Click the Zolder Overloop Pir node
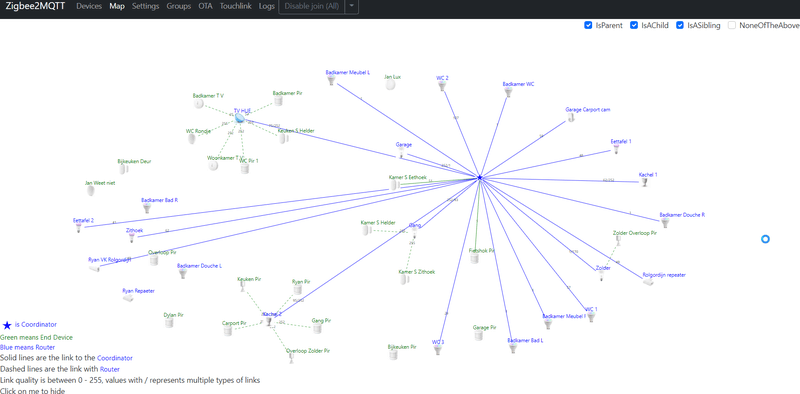800x394 pixels. pyautogui.click(x=618, y=241)
